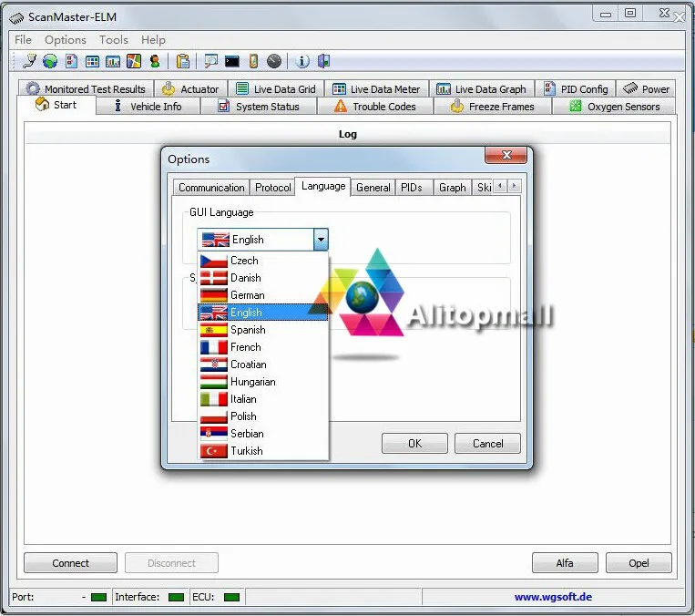Image resolution: width=695 pixels, height=616 pixels.
Task: Switch to the Vehicle Info tab
Action: coord(148,107)
